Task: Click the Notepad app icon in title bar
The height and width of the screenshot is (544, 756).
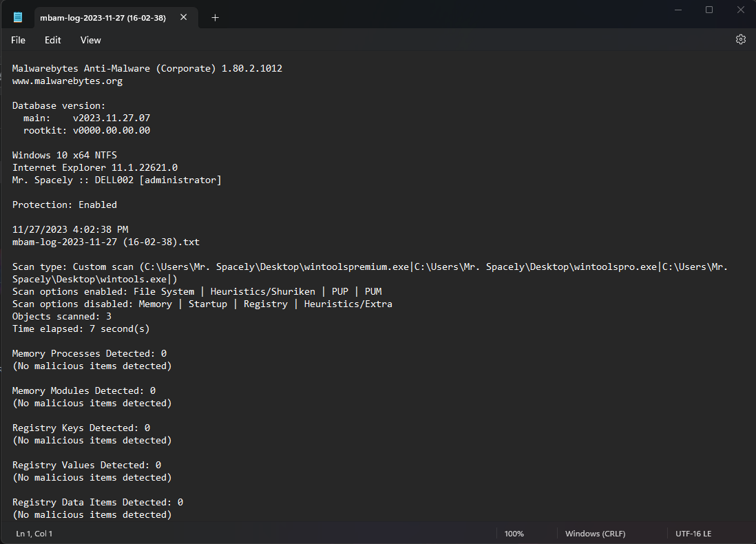Action: (x=18, y=17)
